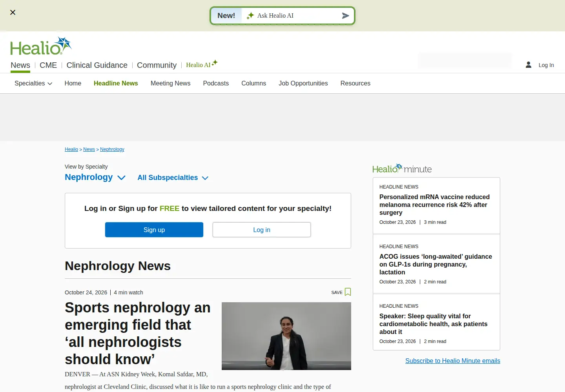
Task: Click the sparkle icon in Ask Healio AI box
Action: [250, 16]
